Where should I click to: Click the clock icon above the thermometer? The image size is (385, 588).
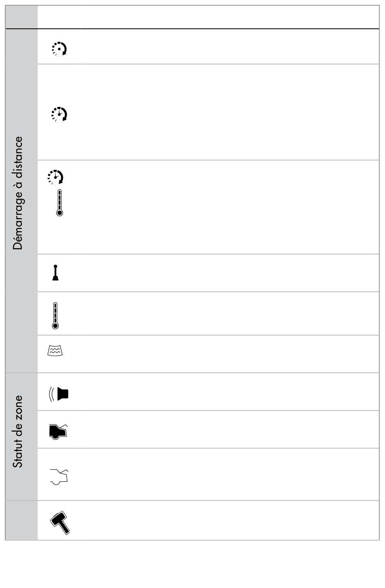(x=56, y=177)
